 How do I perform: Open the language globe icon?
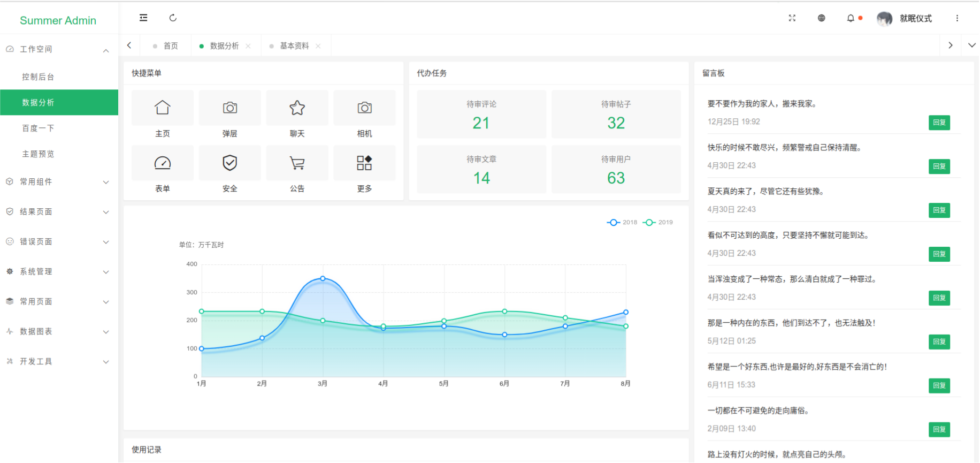pos(822,18)
